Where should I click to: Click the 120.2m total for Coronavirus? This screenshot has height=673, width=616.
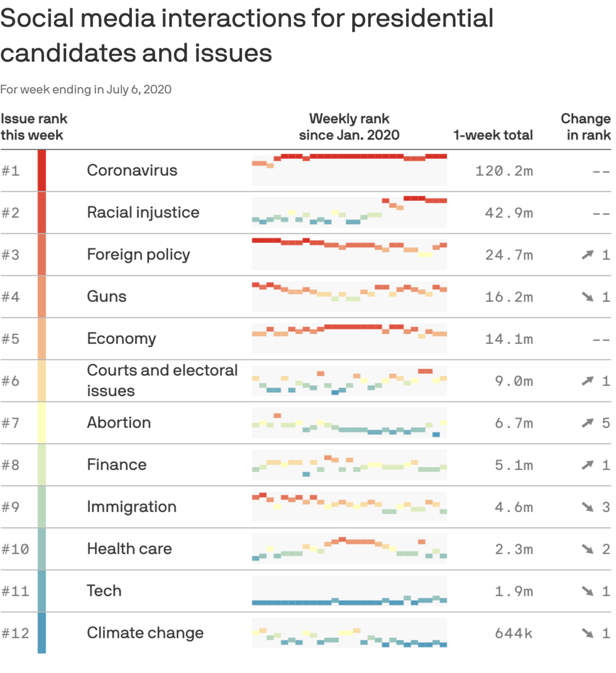pyautogui.click(x=503, y=170)
